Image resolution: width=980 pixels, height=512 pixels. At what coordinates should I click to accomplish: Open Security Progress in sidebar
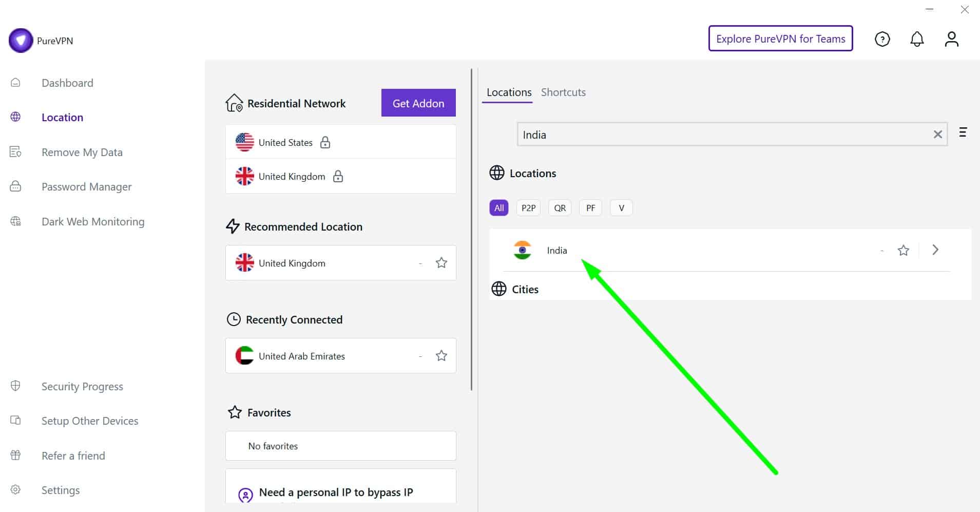coord(82,386)
